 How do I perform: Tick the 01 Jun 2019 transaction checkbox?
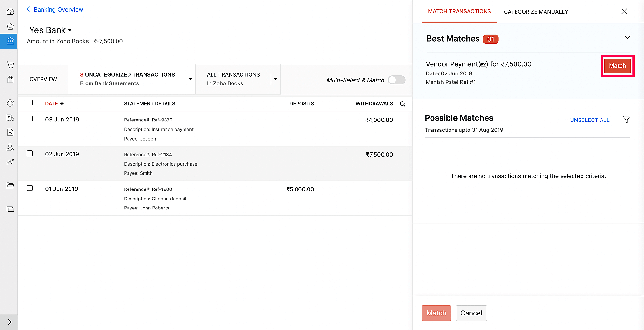pos(30,188)
